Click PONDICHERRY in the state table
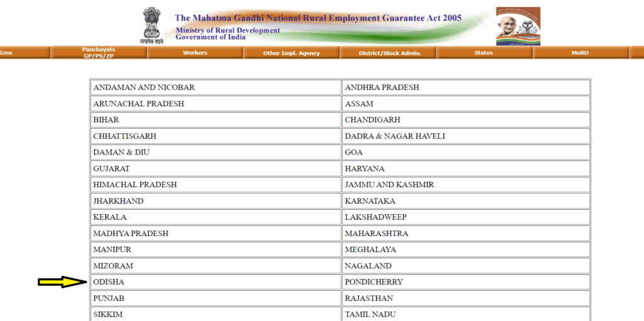Screen dimensions: 644x321 point(374,282)
